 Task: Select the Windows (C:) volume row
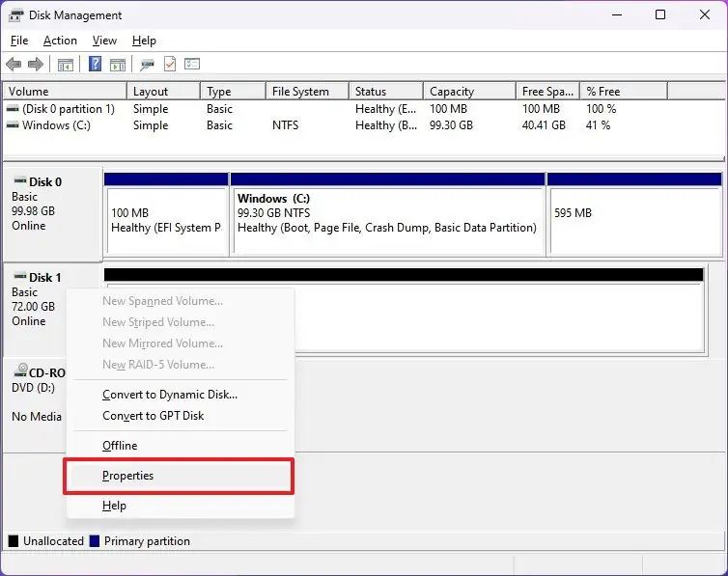click(x=57, y=125)
